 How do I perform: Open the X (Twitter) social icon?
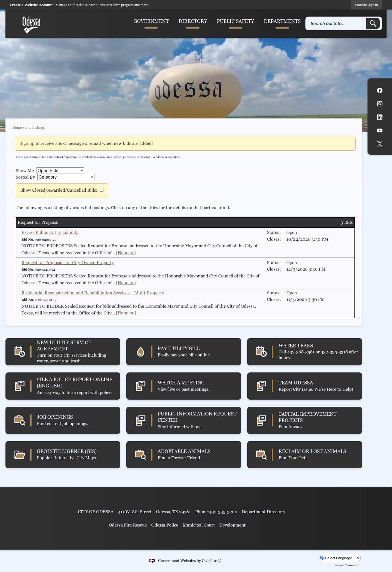(380, 144)
